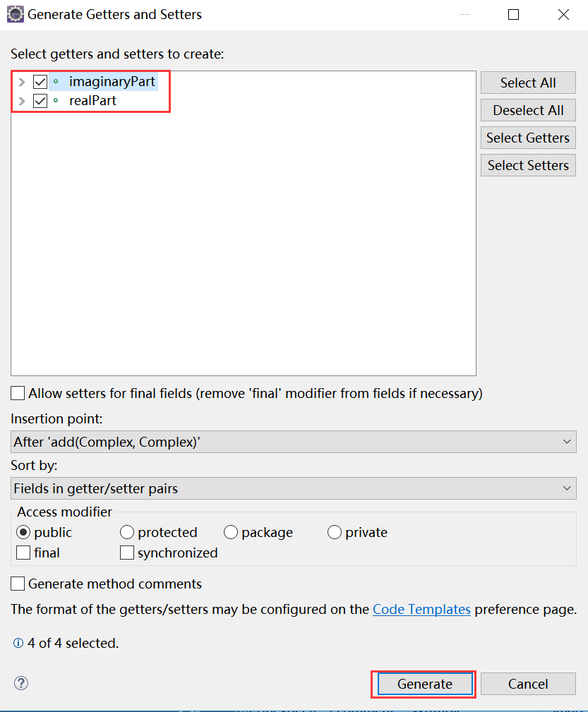Open the Code Templates preference page link

click(421, 609)
